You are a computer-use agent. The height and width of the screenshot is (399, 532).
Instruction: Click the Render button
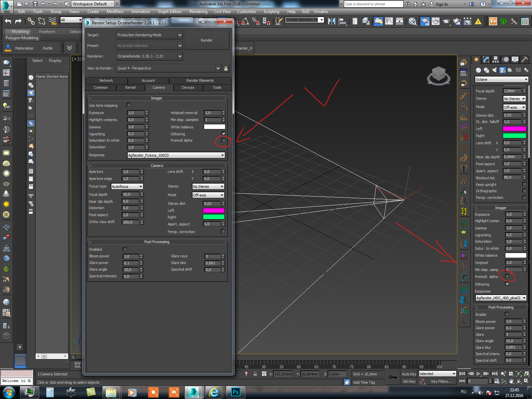[x=207, y=40]
